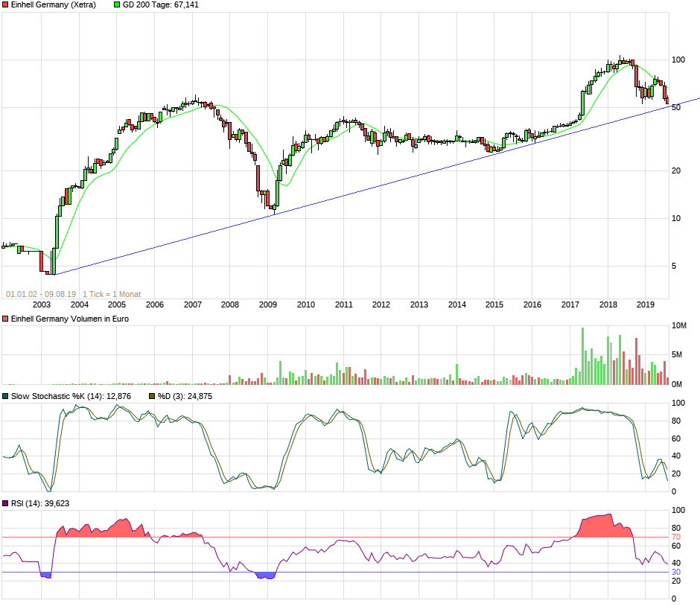Click the 2005 year label on time axis

(116, 304)
